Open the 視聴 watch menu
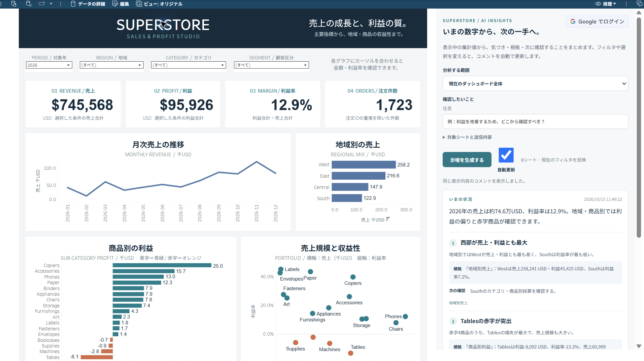 click(606, 4)
